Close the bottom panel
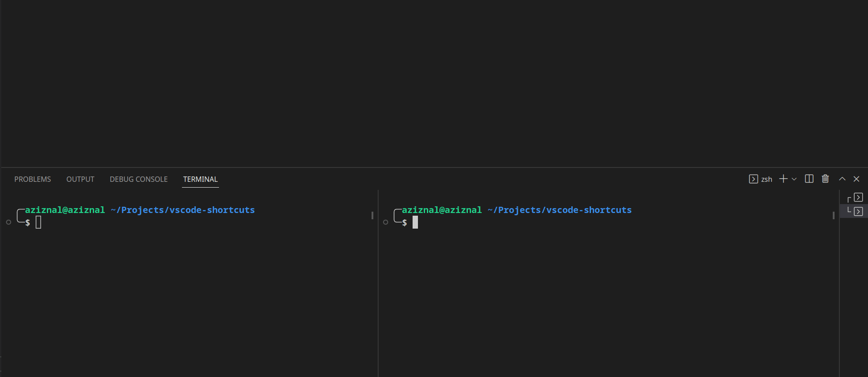The image size is (868, 377). click(x=856, y=179)
